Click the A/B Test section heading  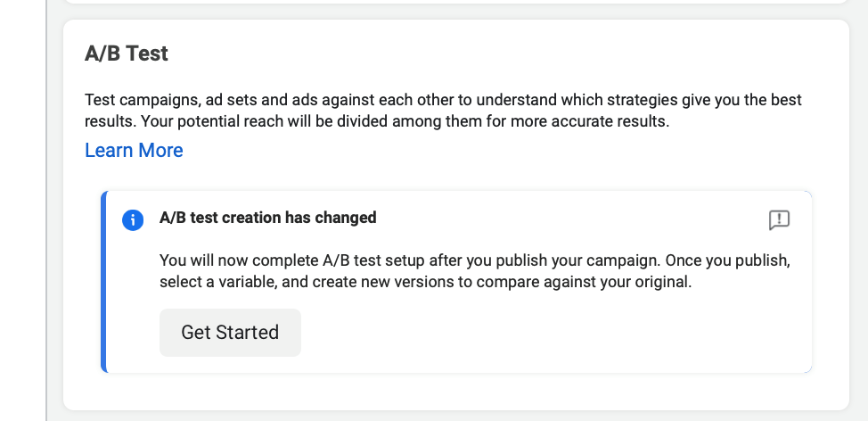(x=127, y=54)
